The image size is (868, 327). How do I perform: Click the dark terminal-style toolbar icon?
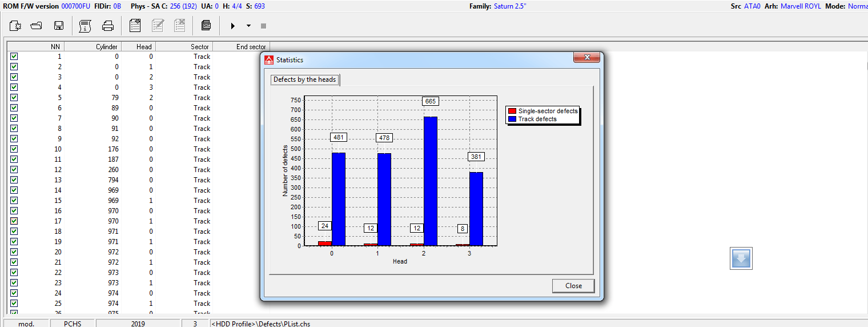pyautogui.click(x=206, y=26)
